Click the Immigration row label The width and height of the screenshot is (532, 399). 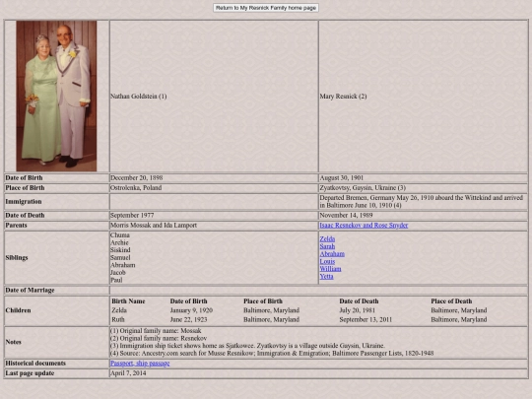point(24,202)
